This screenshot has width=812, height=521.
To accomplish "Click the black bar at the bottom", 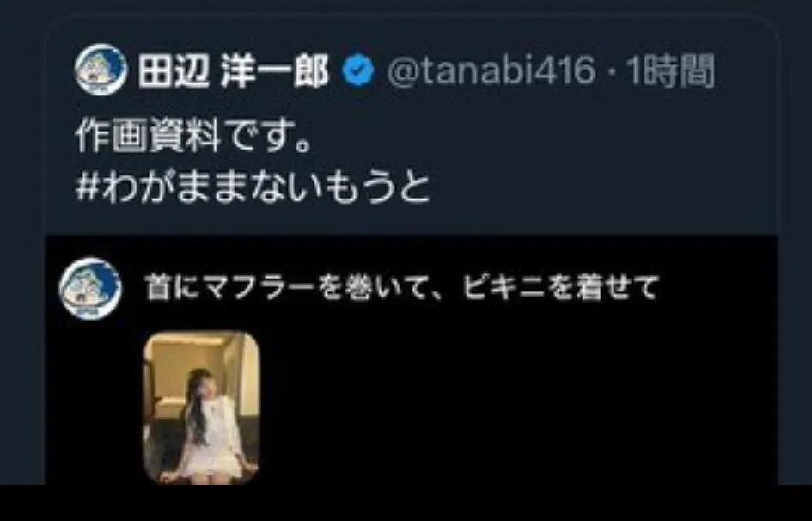I will tap(406, 503).
